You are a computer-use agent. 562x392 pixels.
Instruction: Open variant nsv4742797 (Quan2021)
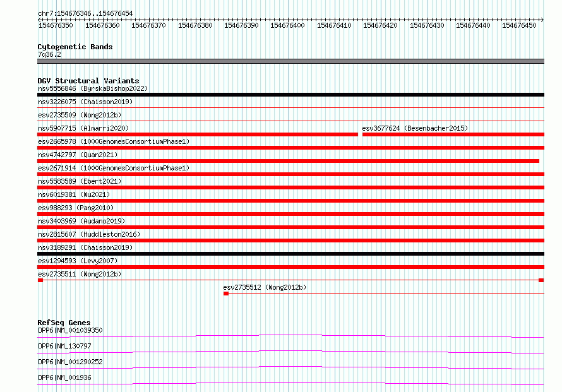pos(78,155)
